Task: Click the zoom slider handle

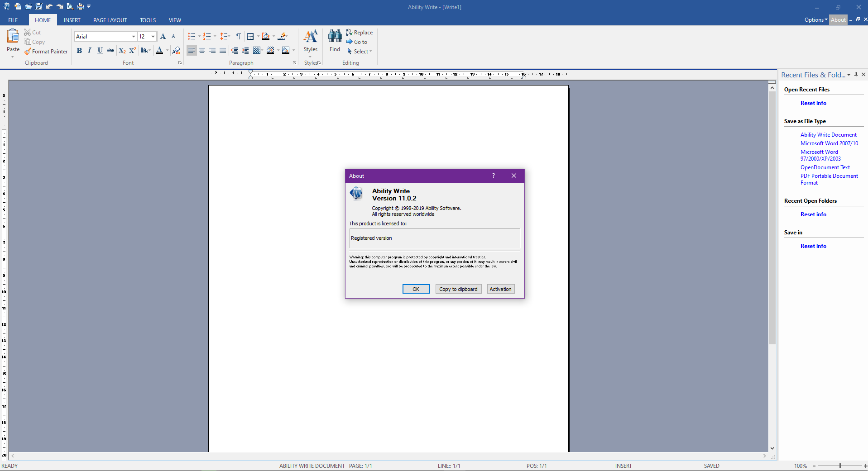Action: (x=840, y=466)
